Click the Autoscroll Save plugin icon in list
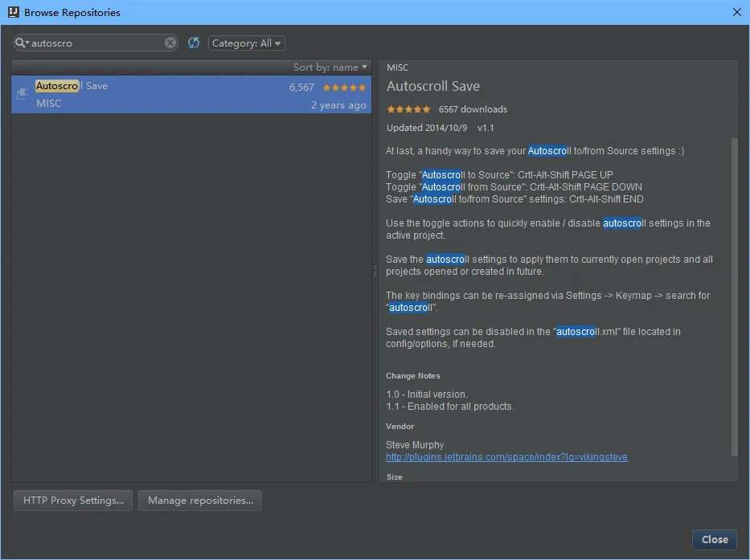Screen dimensions: 750x560 click(x=23, y=94)
